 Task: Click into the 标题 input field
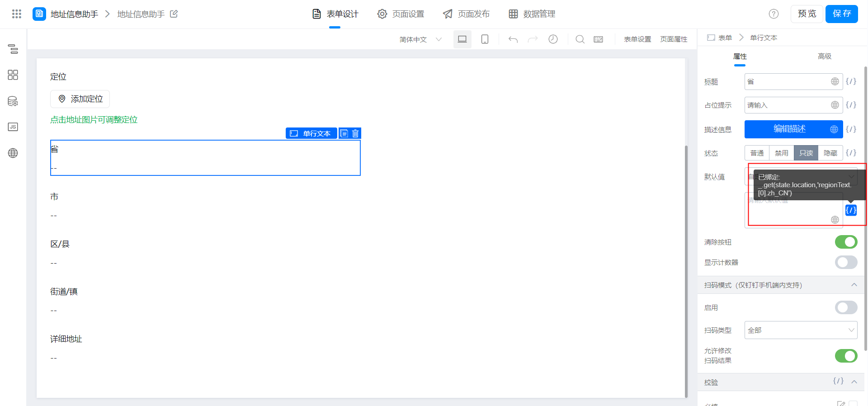click(x=793, y=81)
